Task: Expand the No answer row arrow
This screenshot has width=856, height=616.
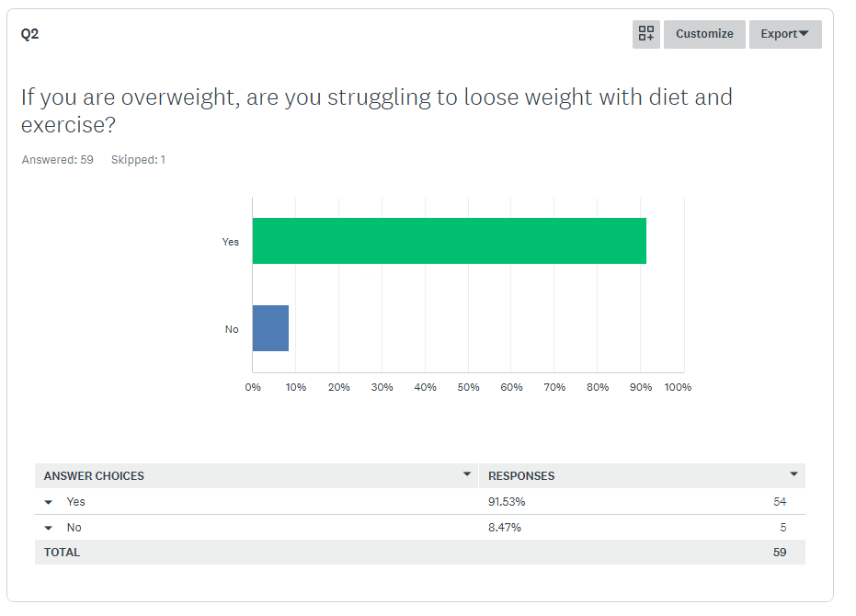Action: click(49, 529)
